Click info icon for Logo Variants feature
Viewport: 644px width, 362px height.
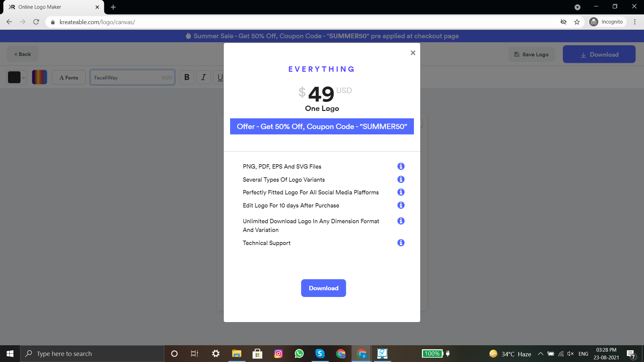401,179
